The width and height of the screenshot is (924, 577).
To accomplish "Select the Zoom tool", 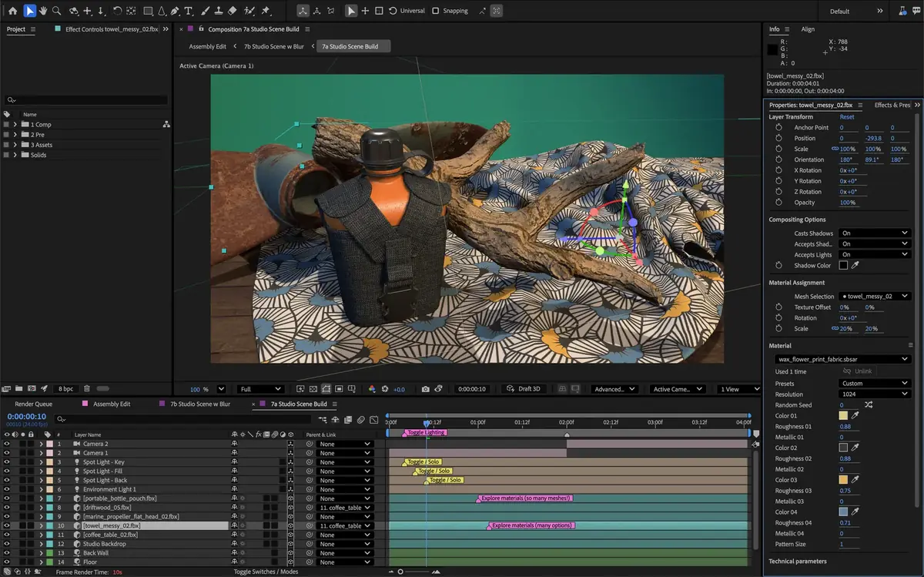I will 56,10.
